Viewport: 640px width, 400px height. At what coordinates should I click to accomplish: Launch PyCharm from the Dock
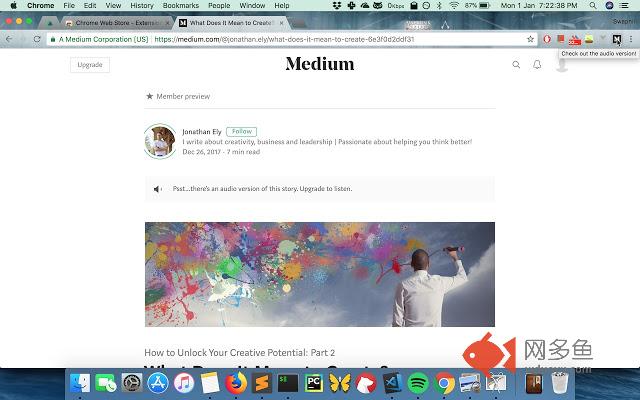click(x=314, y=383)
